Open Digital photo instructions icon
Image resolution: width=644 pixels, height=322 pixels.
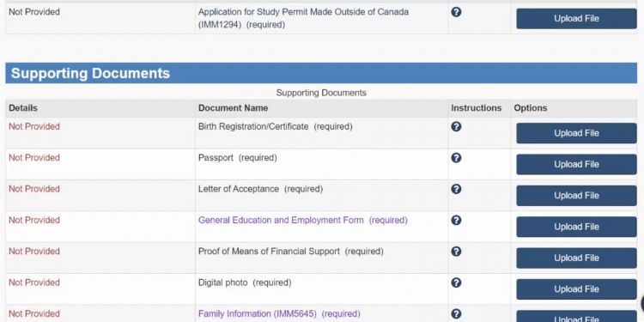(456, 283)
